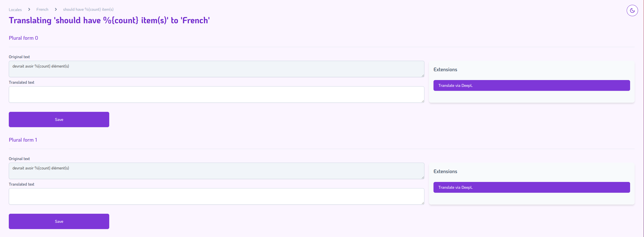Save the Plural form 0 translation

(59, 119)
